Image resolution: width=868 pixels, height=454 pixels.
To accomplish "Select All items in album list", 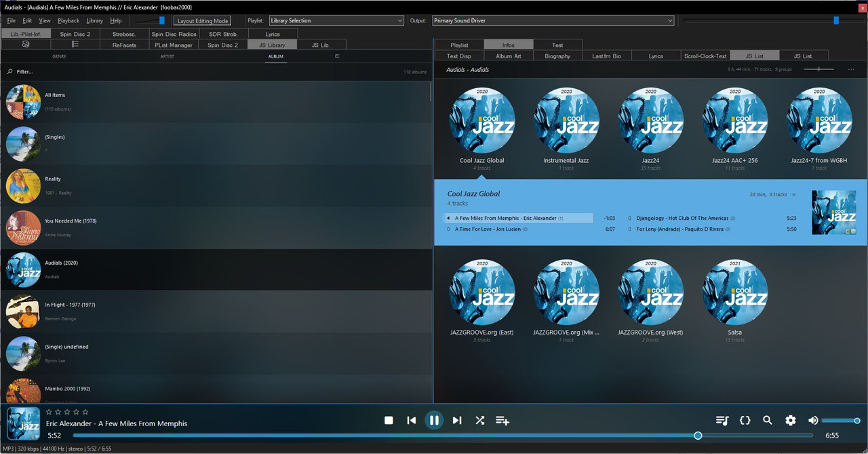I will point(216,102).
